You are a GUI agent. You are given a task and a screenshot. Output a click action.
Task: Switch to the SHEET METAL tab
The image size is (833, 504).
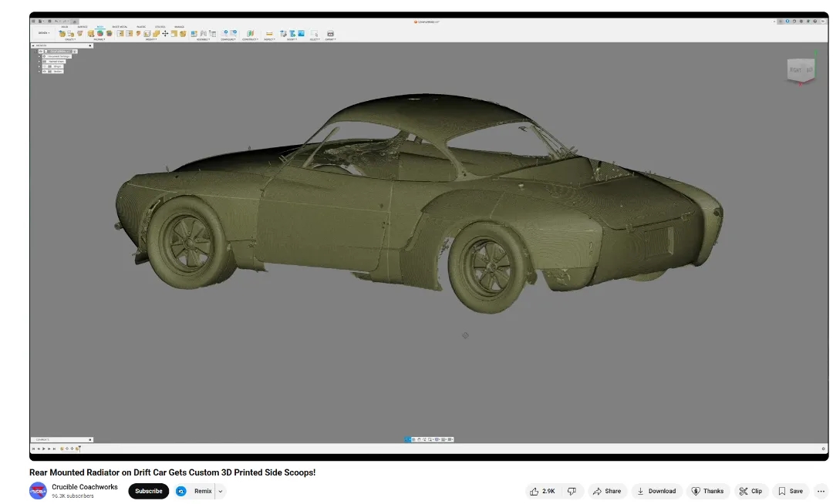point(120,26)
